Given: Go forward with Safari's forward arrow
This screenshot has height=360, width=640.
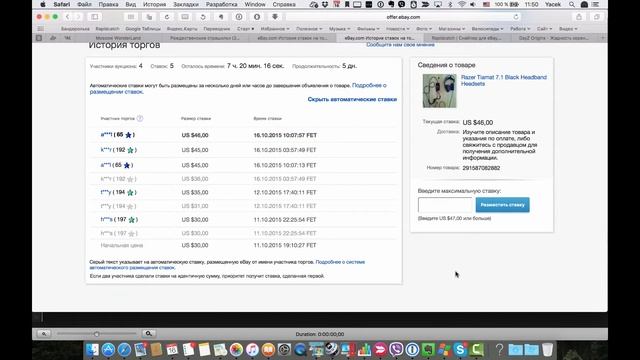Looking at the screenshot, I should coord(78,17).
